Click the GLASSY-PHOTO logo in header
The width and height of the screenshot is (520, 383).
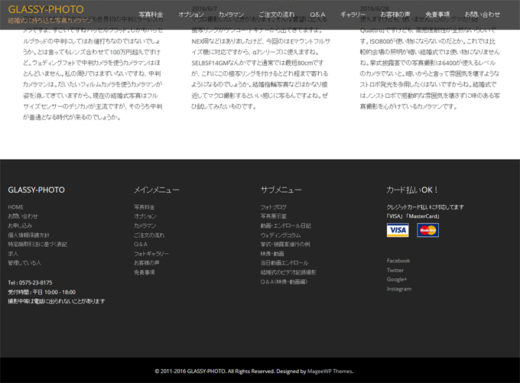click(x=46, y=9)
